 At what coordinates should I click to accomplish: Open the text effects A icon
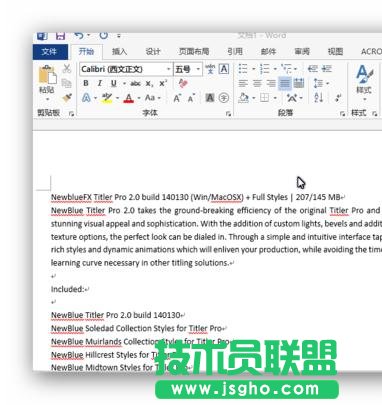[x=86, y=98]
